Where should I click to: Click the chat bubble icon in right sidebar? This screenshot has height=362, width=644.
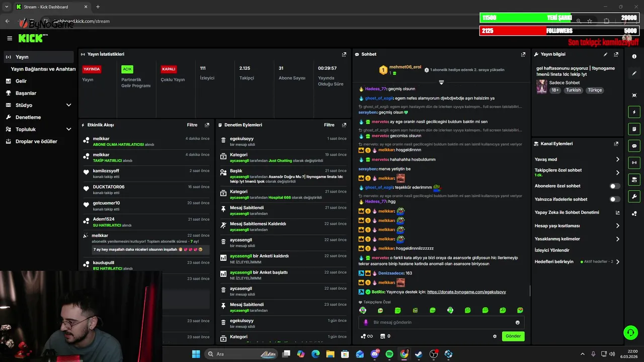pyautogui.click(x=634, y=146)
